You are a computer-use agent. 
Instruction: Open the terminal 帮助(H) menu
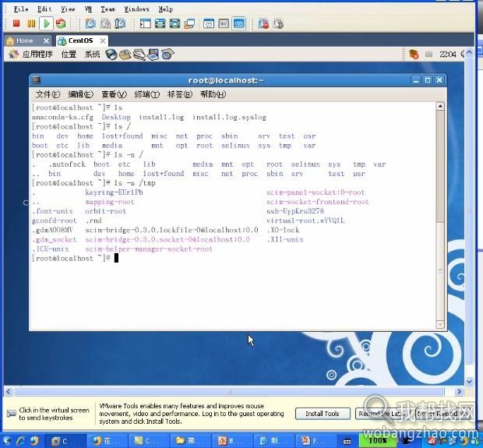[213, 94]
